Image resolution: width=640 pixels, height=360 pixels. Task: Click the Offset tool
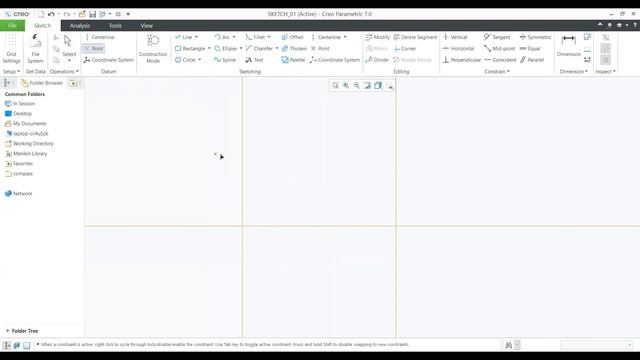[x=293, y=37]
